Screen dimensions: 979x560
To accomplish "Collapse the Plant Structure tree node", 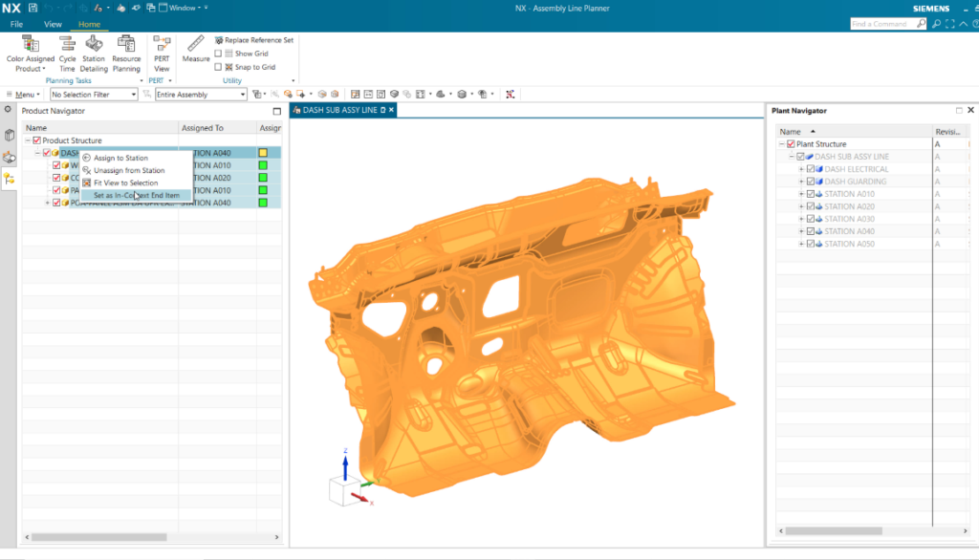I will (x=782, y=144).
